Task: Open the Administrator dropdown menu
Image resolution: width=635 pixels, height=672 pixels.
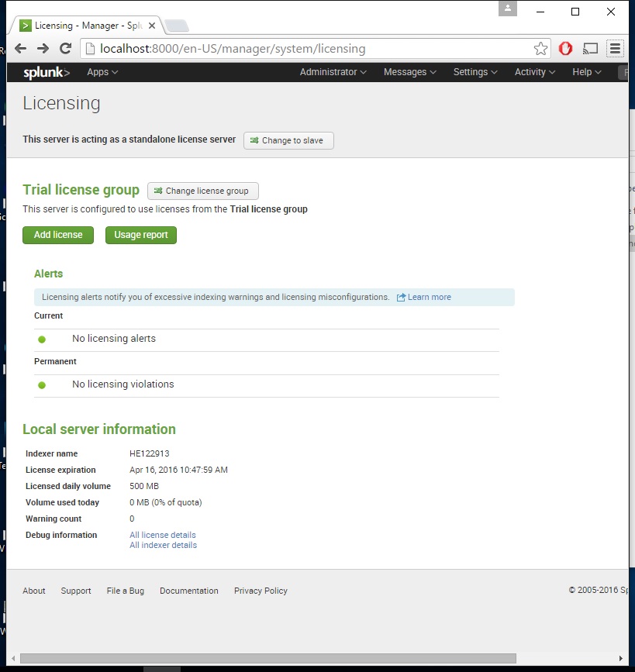Action: pos(333,72)
